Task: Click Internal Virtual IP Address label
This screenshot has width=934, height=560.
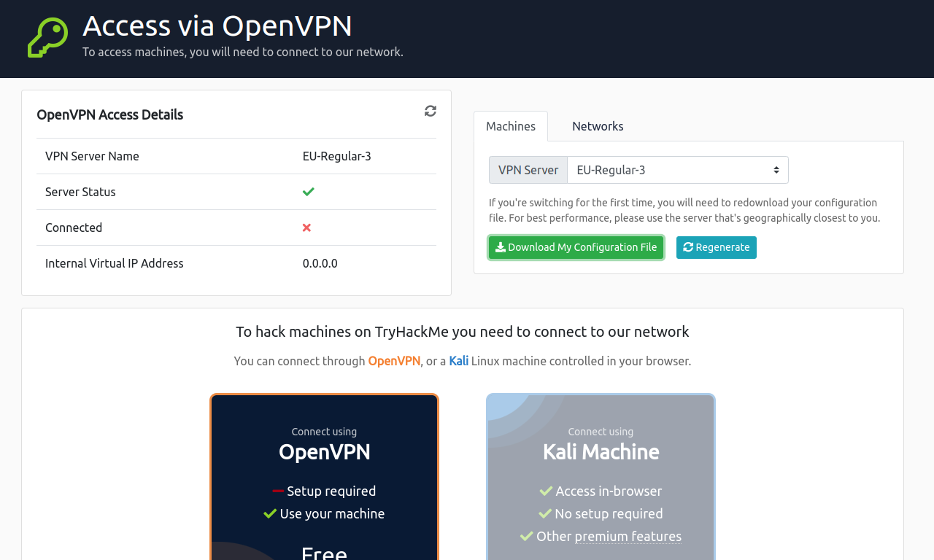Action: [x=115, y=263]
